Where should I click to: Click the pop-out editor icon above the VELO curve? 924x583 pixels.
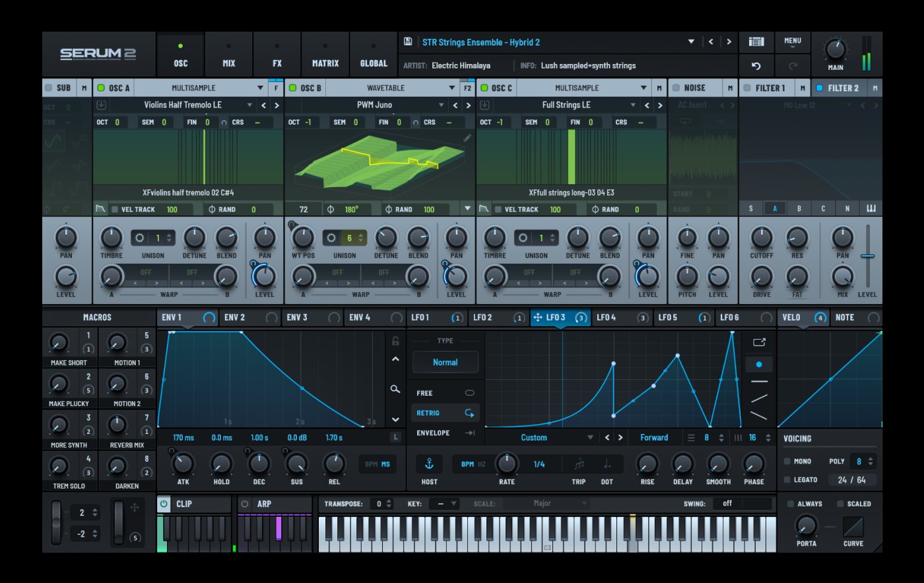[759, 342]
